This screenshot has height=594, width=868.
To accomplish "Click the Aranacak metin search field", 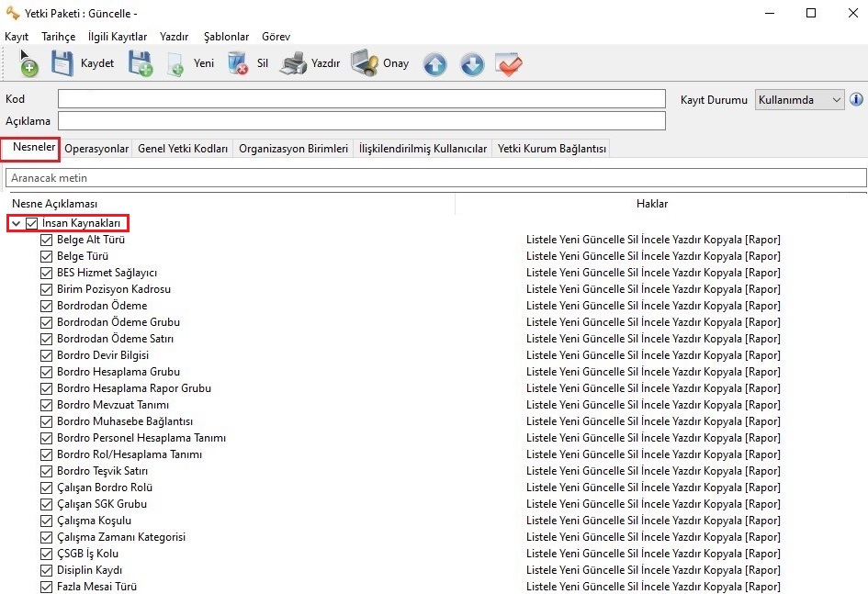I will pos(435,177).
